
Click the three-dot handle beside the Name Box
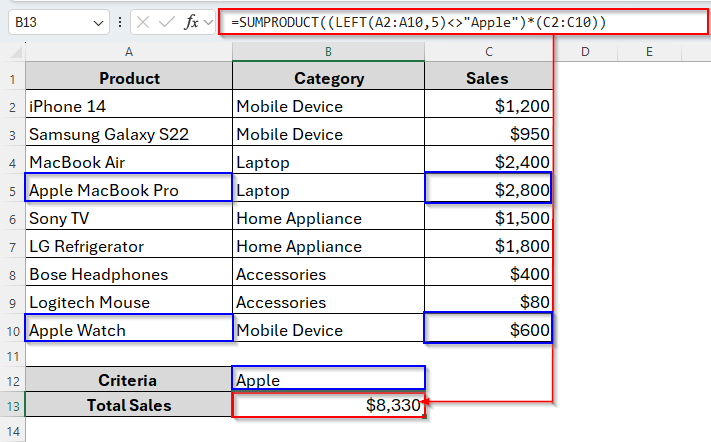coord(120,21)
